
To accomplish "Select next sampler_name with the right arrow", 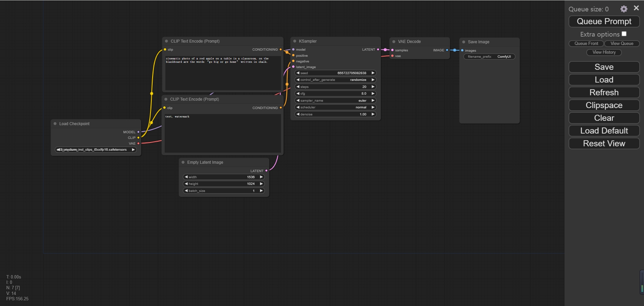I will coord(373,101).
